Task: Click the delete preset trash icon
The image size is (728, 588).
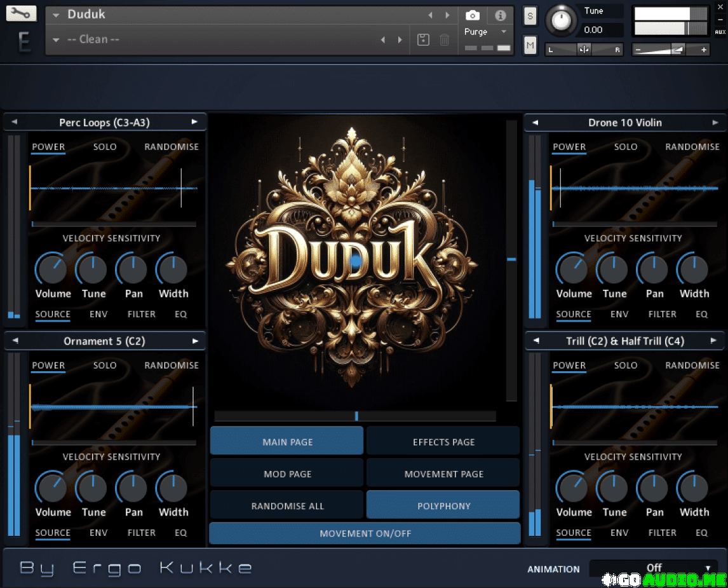Action: [445, 39]
